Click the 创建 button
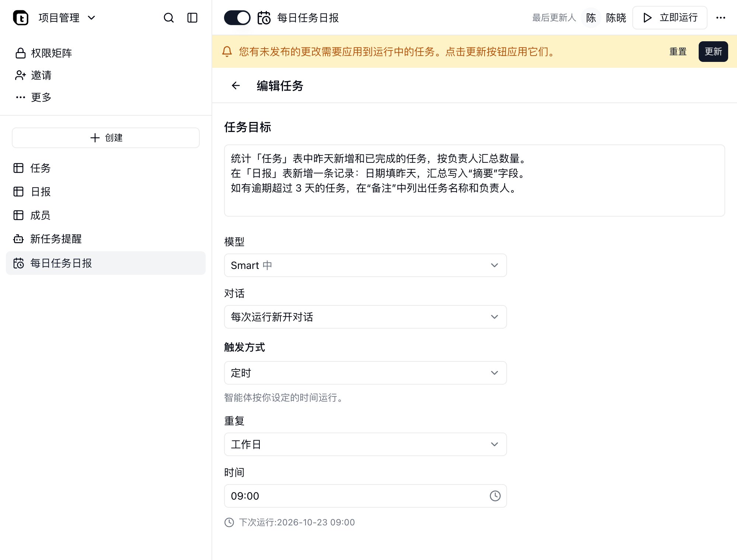This screenshot has width=737, height=560. 106,138
